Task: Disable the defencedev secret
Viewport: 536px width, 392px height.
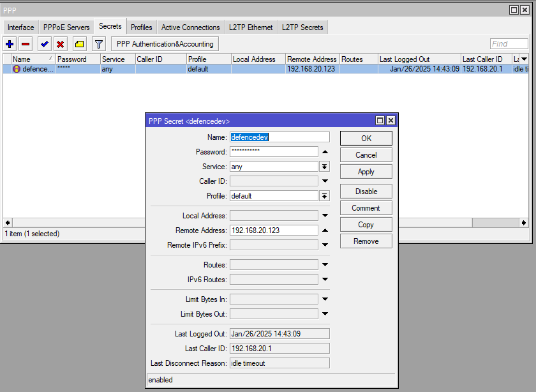Action: pyautogui.click(x=366, y=192)
